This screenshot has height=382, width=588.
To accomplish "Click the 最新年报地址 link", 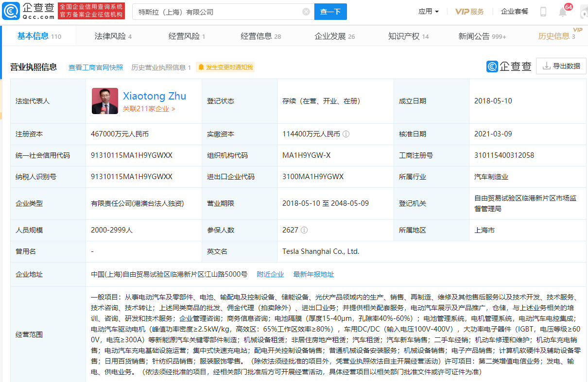I will tap(313, 274).
